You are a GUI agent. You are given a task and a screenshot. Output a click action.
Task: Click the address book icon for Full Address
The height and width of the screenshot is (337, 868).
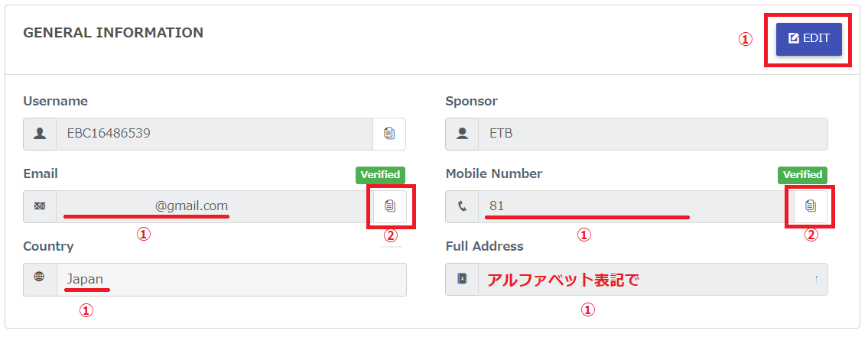point(462,279)
